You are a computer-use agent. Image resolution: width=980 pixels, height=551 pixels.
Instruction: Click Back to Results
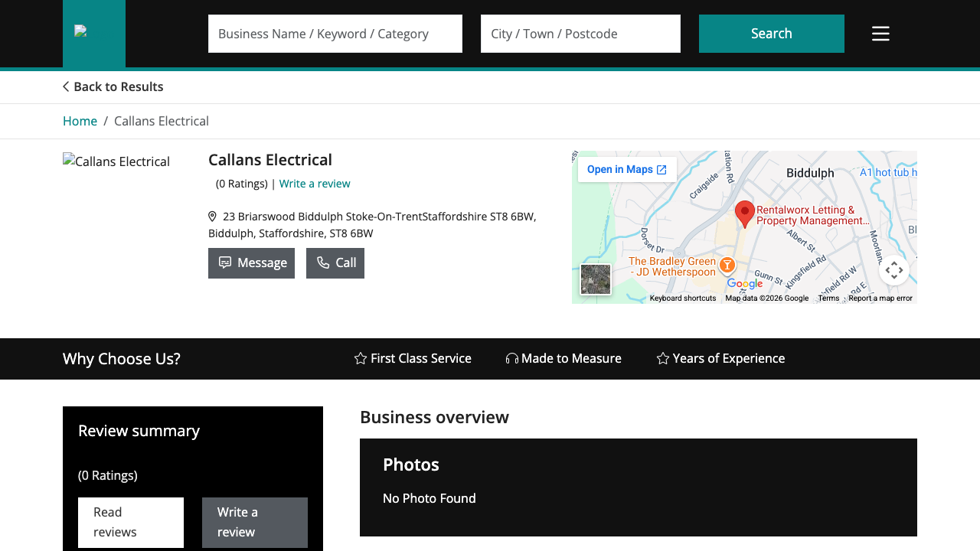coord(118,86)
